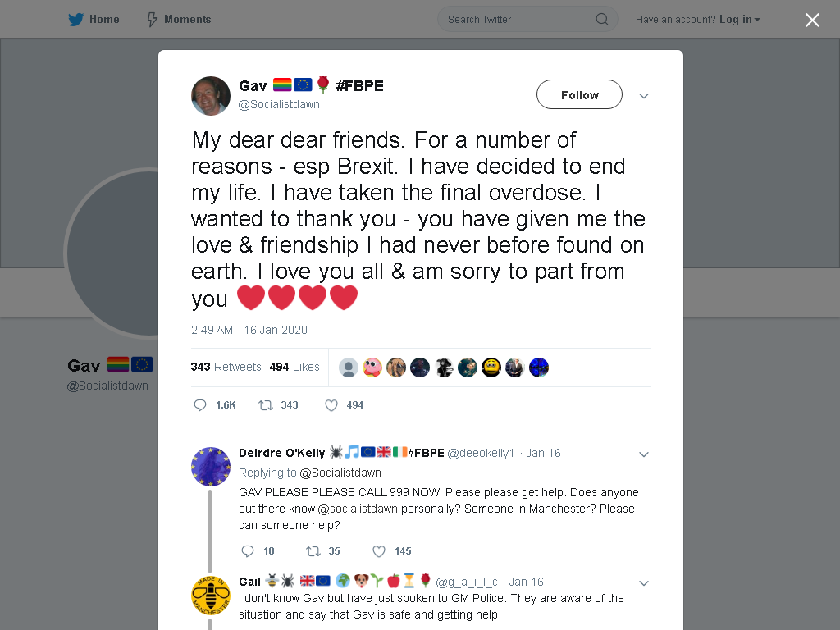The width and height of the screenshot is (840, 630).
Task: Follow the Gav @Socialistdawn account
Action: coord(579,95)
